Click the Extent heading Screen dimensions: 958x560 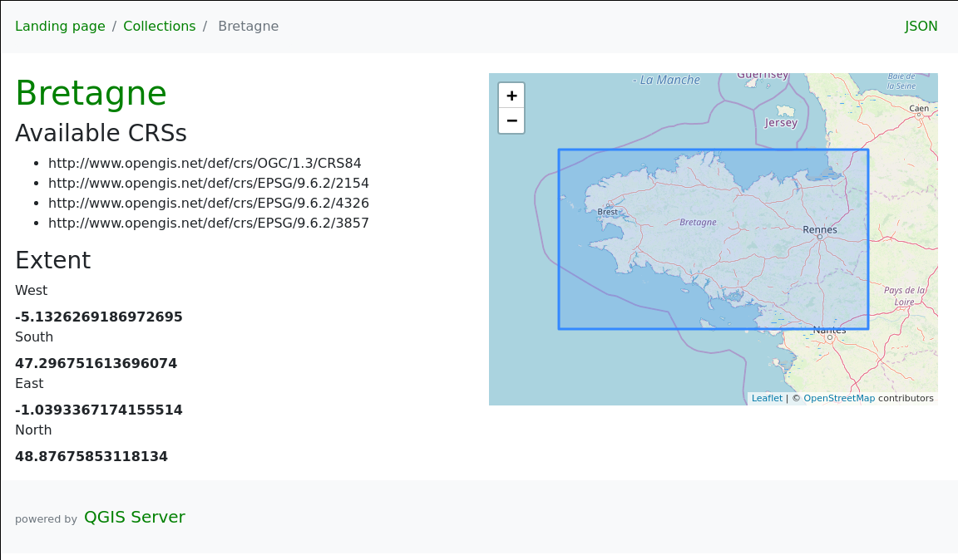click(x=53, y=260)
